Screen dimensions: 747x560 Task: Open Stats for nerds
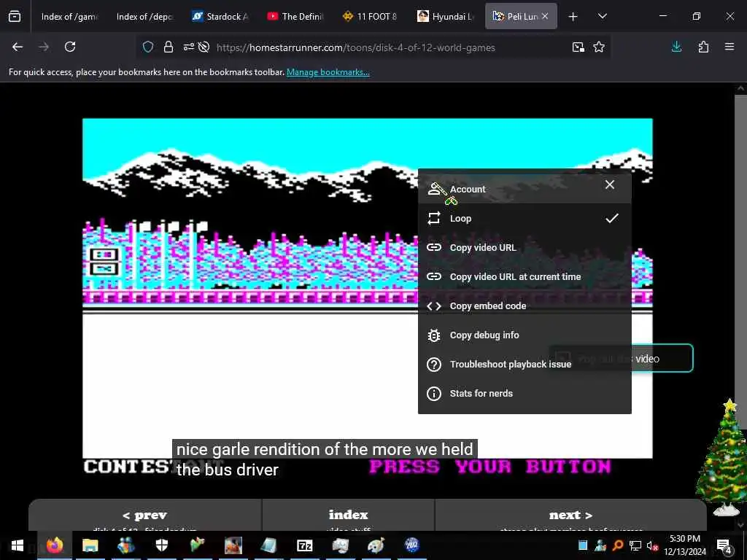click(525, 393)
